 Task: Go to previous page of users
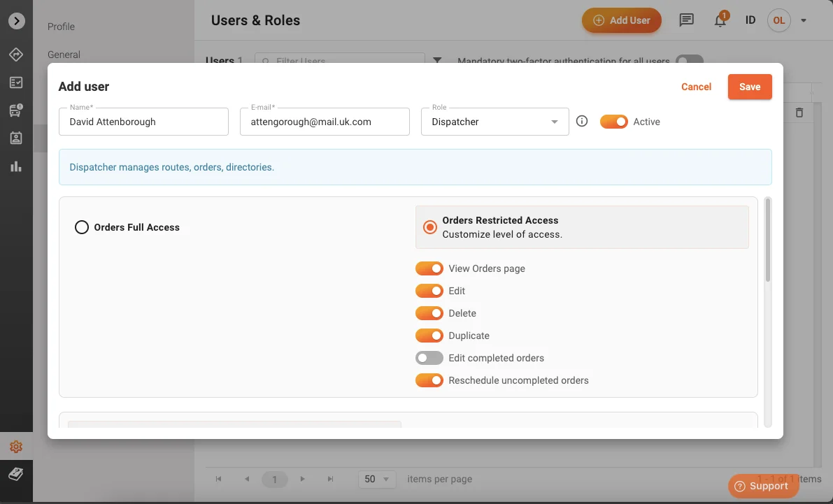click(x=246, y=479)
